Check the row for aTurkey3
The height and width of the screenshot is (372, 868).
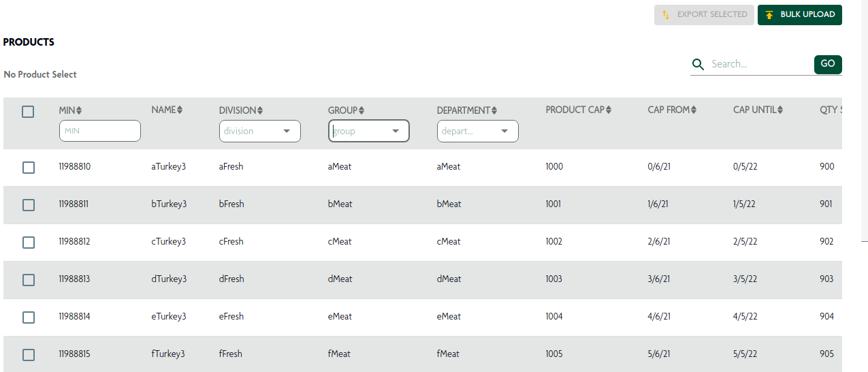[x=29, y=168]
